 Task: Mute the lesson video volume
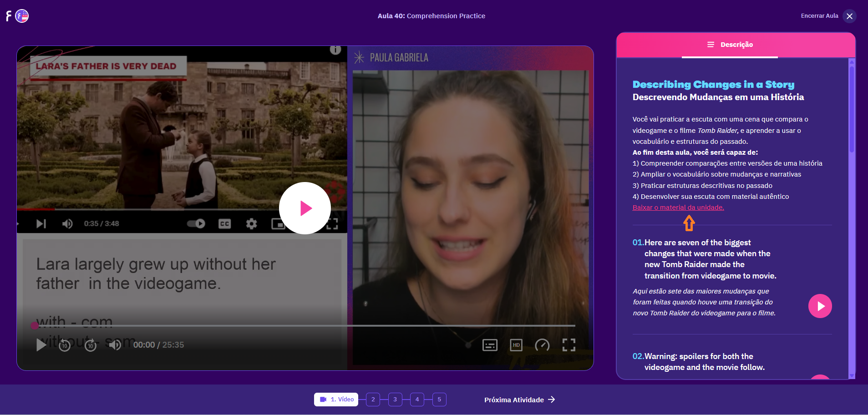(115, 345)
